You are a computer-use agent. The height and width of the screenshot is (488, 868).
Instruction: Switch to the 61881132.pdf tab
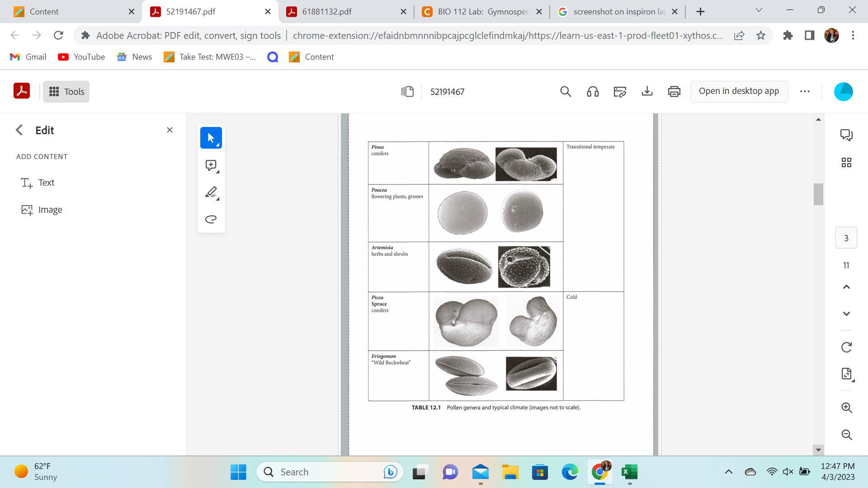click(x=327, y=12)
